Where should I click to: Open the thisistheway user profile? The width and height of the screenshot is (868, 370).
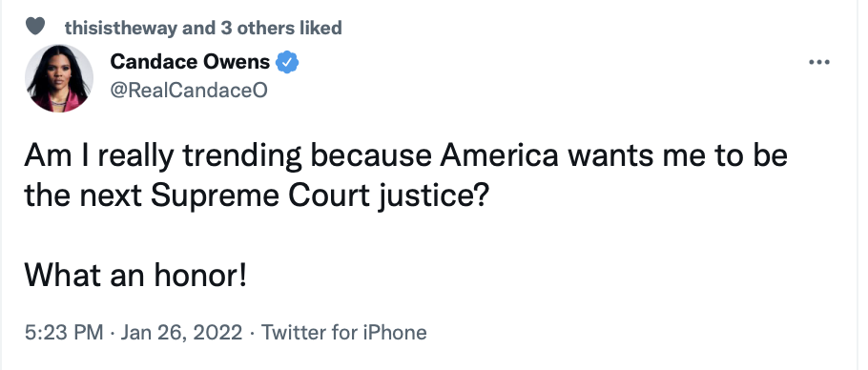point(121,28)
